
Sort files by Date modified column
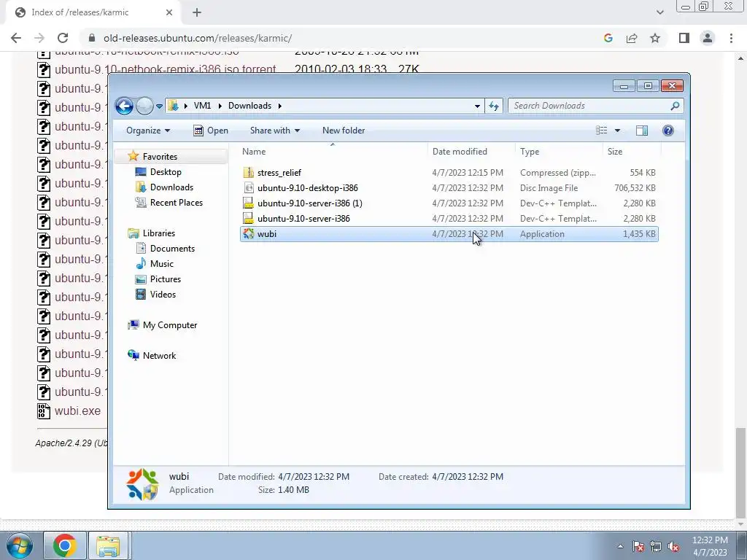471,152
